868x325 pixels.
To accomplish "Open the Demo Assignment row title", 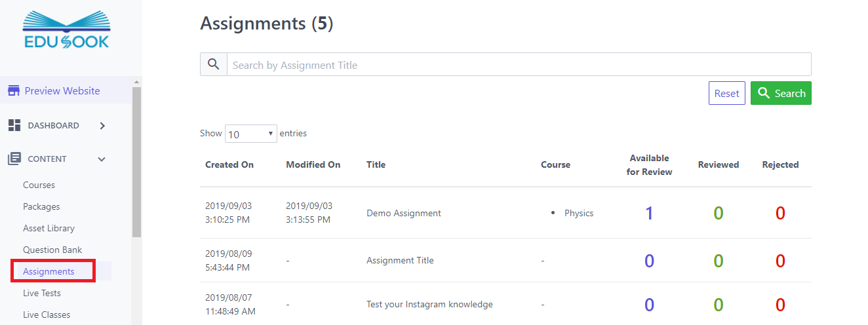I will coord(403,213).
